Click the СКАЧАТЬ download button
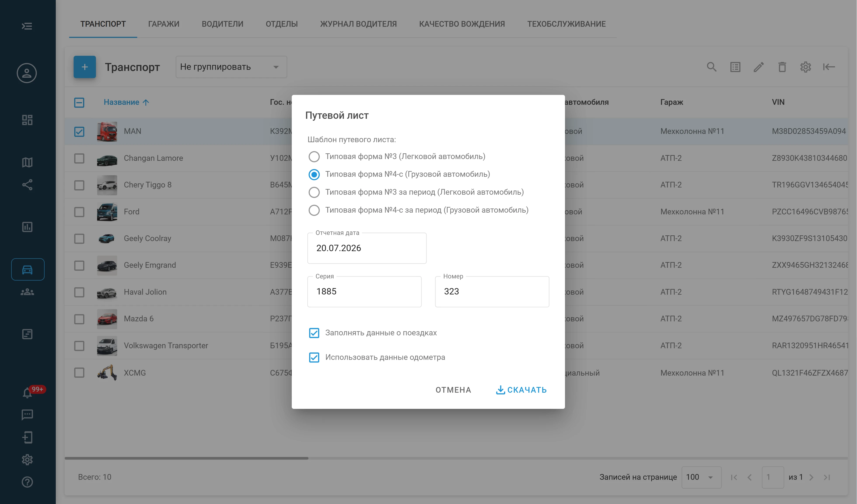The height and width of the screenshot is (504, 857). coord(521,390)
